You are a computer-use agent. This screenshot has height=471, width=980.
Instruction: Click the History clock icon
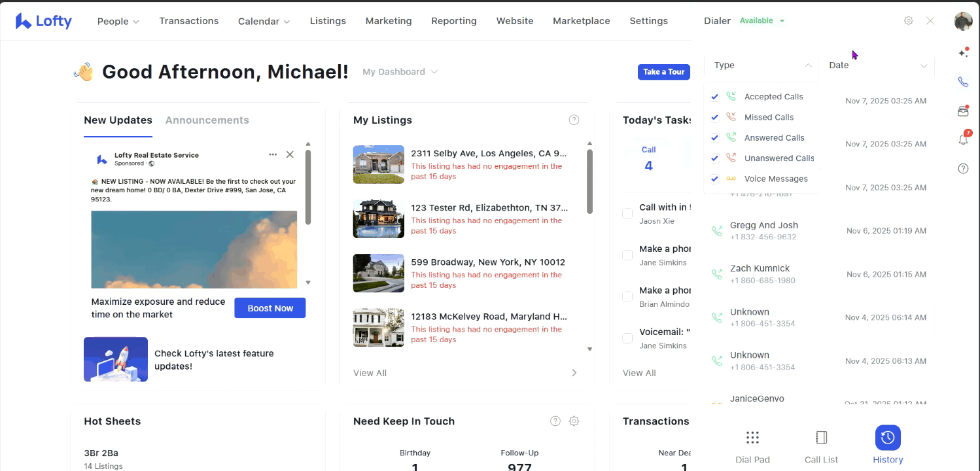(x=888, y=438)
